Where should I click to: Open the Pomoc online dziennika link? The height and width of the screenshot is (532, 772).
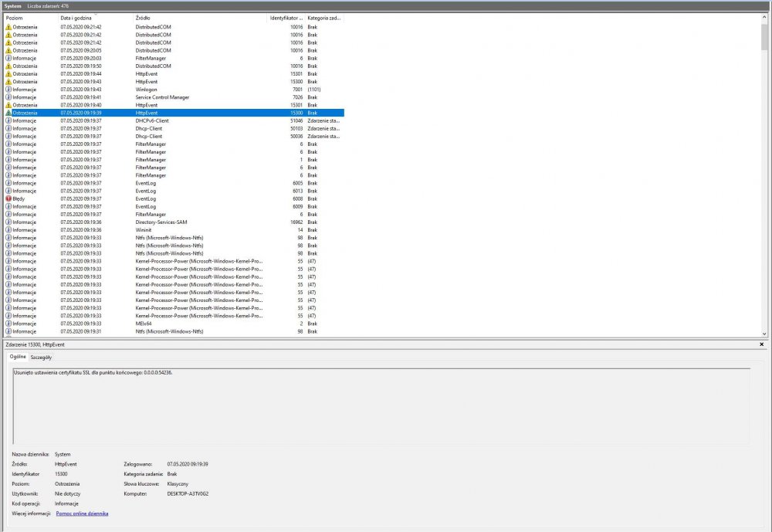click(x=82, y=513)
